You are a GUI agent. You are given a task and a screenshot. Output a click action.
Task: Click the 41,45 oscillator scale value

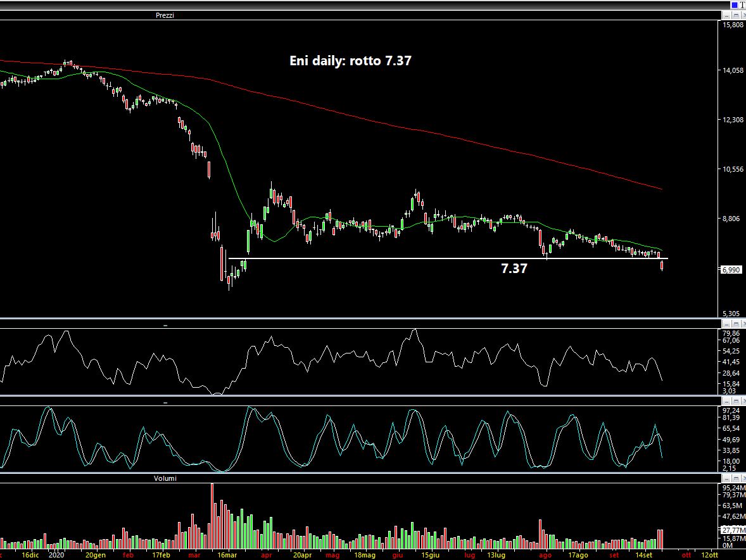[731, 362]
